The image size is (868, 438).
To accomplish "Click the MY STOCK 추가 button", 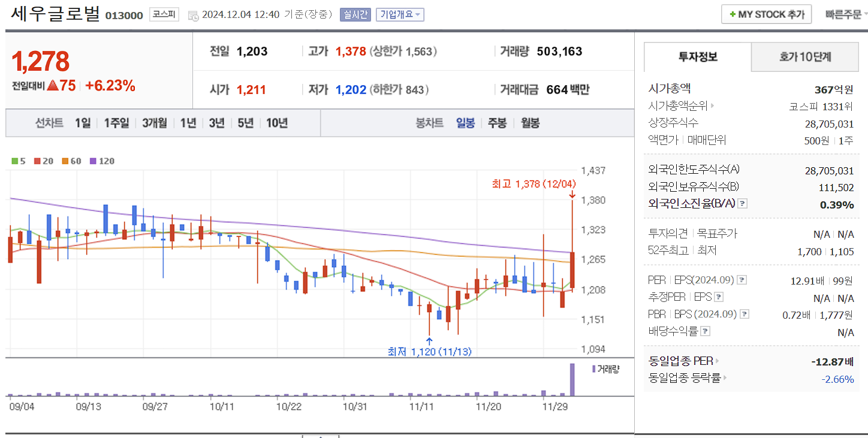I will click(x=766, y=14).
